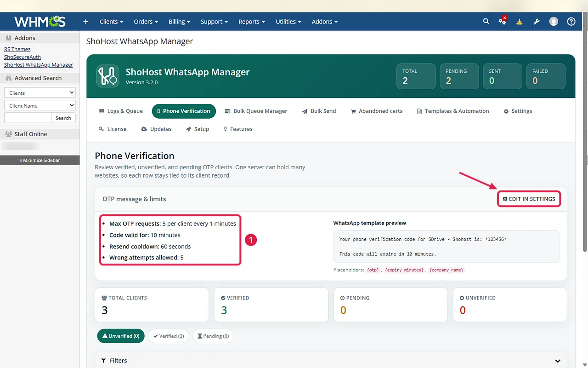The width and height of the screenshot is (588, 368).
Task: Click the ShoHost WhatsApp Manager logo icon
Action: (107, 76)
